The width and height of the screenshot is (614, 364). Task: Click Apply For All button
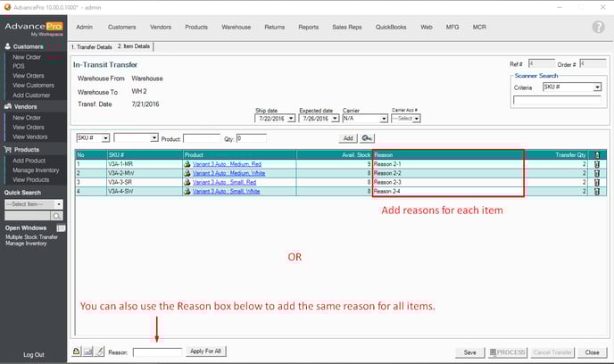pyautogui.click(x=206, y=352)
